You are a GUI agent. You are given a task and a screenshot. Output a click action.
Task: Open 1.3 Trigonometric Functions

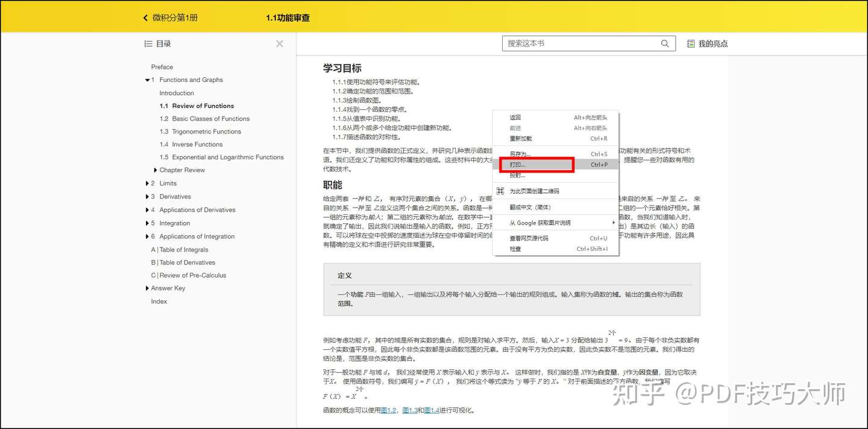[x=200, y=132]
